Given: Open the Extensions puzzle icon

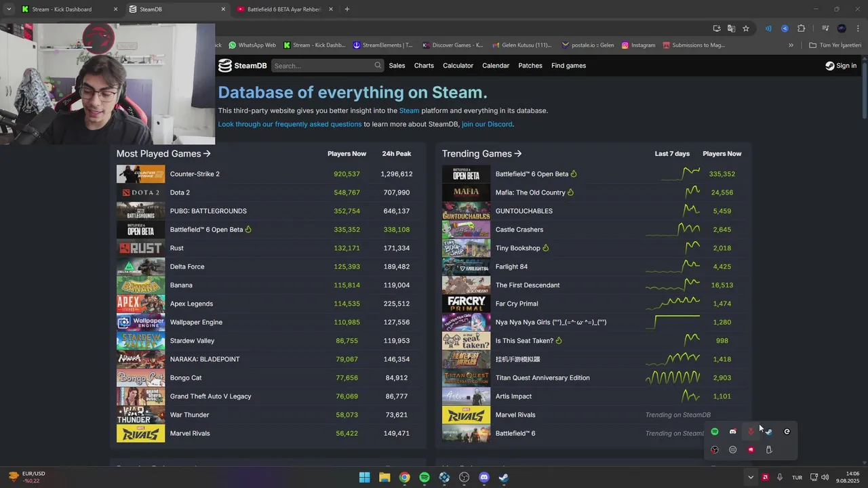Looking at the screenshot, I should click(801, 28).
